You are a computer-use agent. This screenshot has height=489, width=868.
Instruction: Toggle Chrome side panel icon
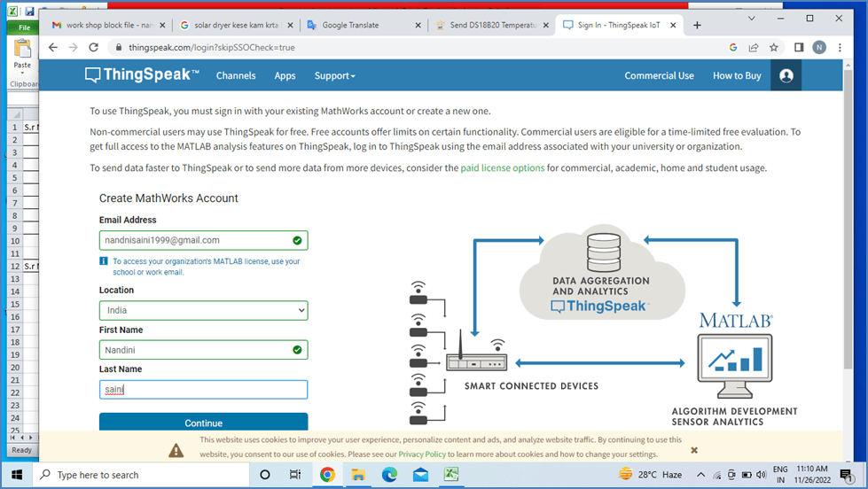coord(798,48)
